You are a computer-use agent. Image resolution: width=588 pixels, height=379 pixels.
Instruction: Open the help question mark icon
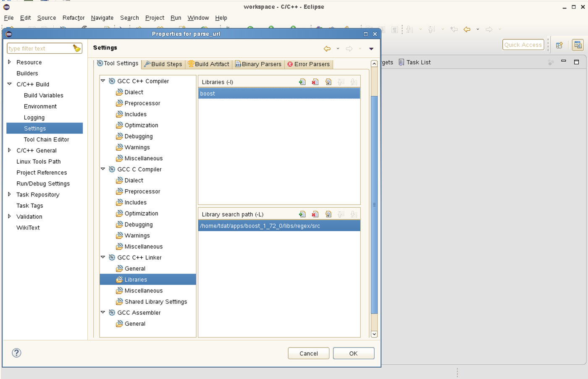click(16, 353)
